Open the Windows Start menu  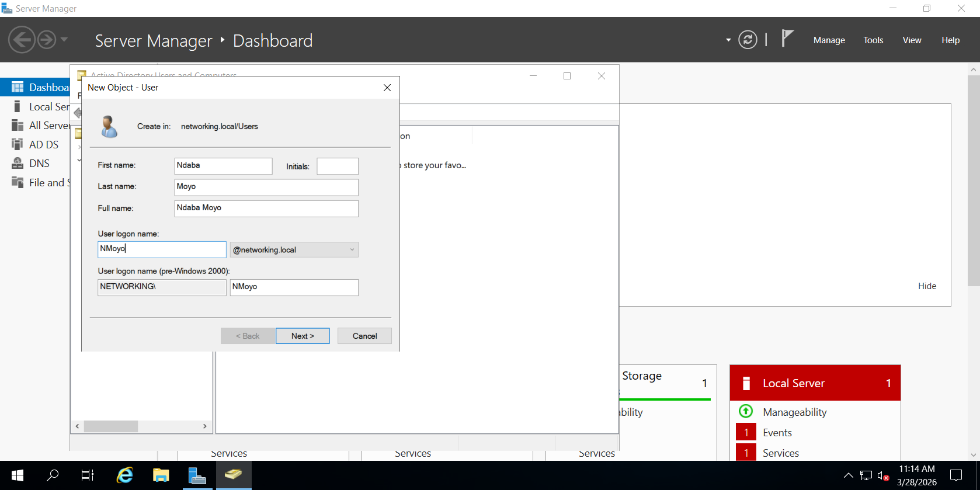(x=18, y=475)
